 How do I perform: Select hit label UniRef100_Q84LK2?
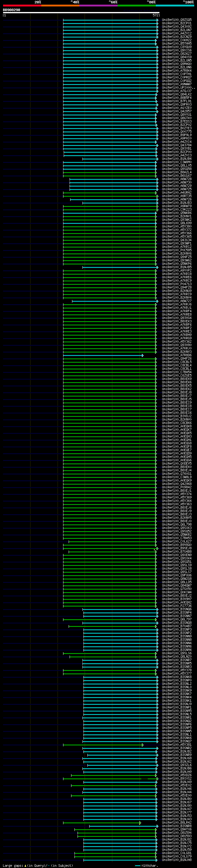(177, 94)
